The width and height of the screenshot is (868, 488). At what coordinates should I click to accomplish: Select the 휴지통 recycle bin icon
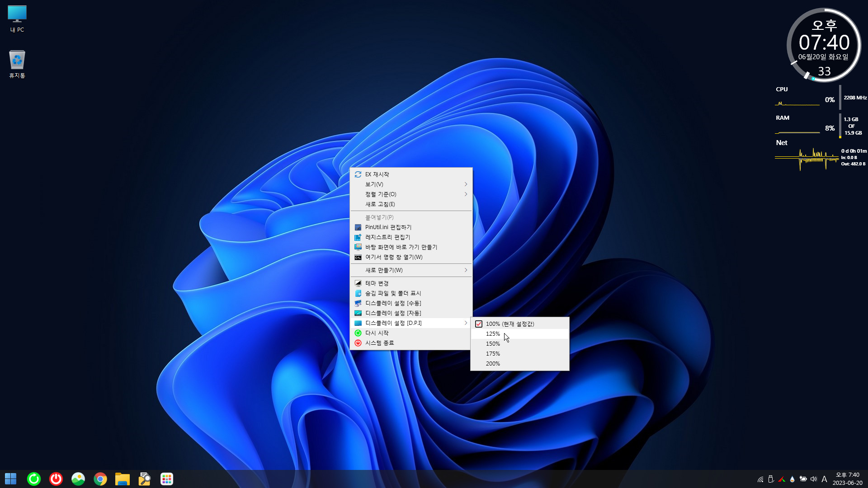[x=17, y=64]
